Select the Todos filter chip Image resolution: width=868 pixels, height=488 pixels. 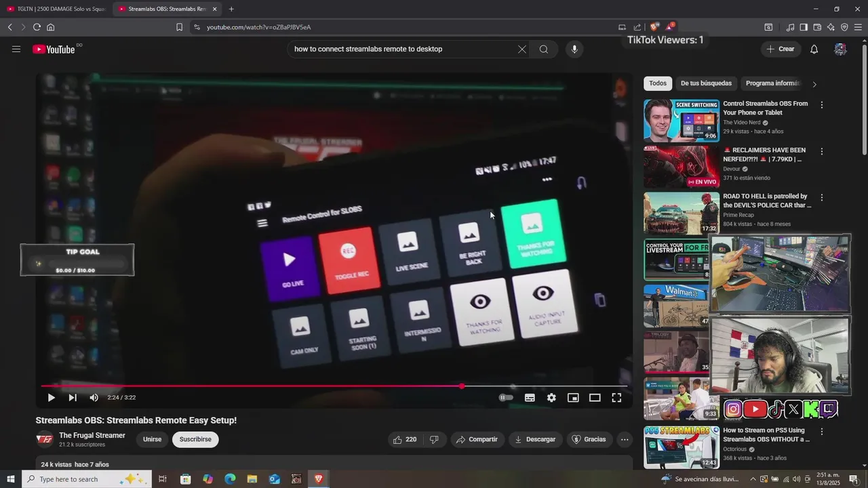tap(658, 83)
